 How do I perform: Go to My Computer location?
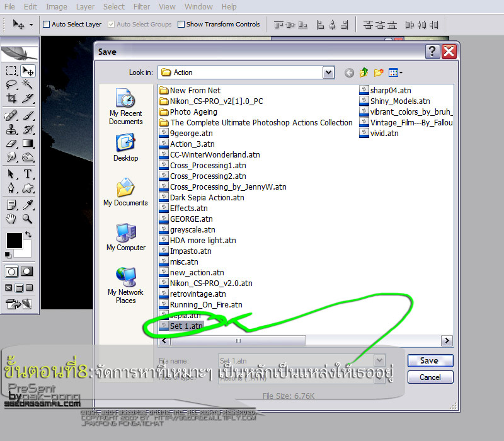click(x=125, y=237)
